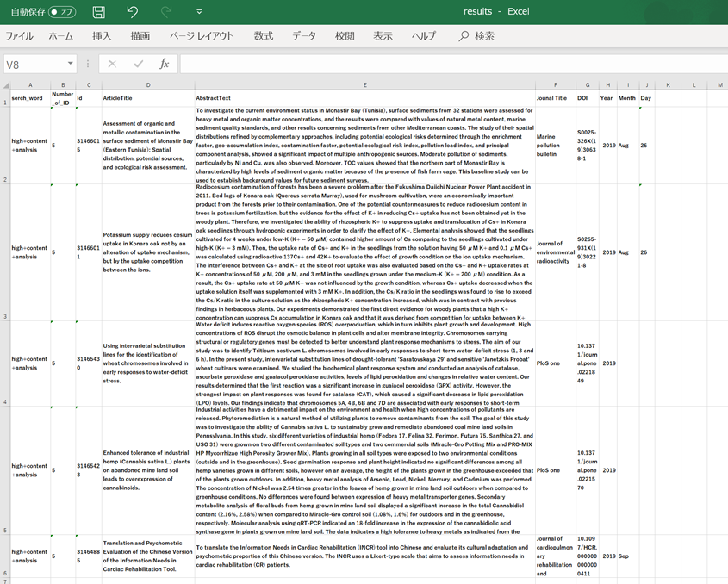Select row 5 header
Image resolution: width=728 pixels, height=584 pixels.
5,470
